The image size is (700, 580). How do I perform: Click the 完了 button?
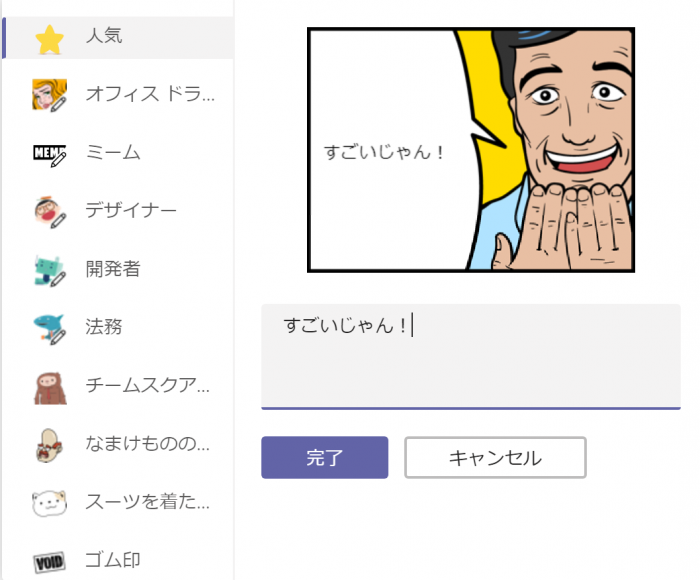325,457
